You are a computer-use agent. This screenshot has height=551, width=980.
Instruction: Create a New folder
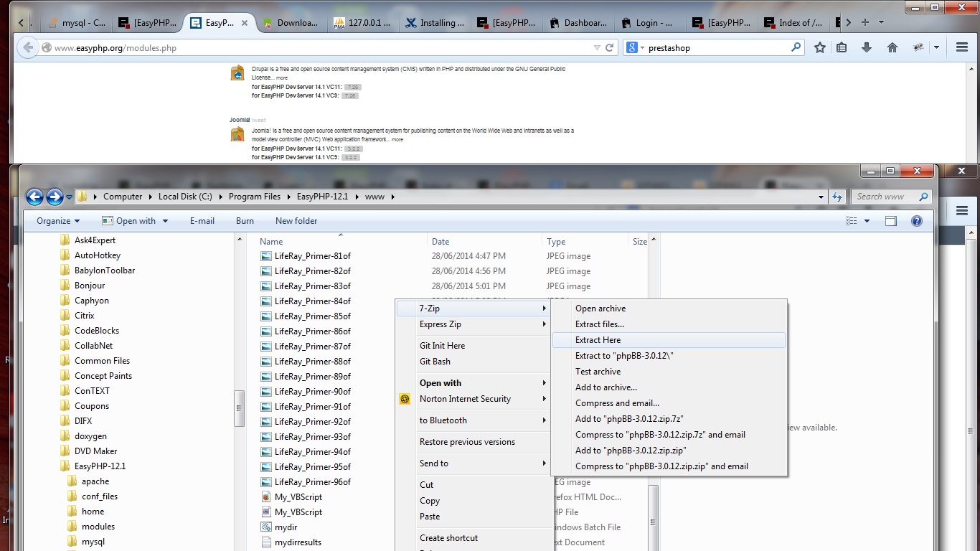296,221
